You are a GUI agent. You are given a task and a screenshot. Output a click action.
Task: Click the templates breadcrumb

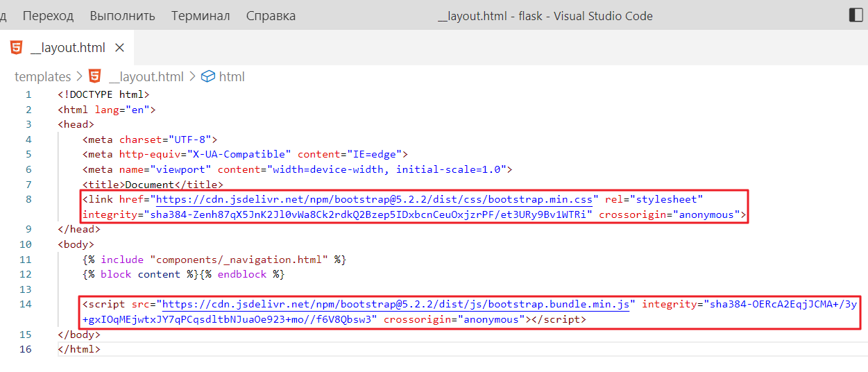pos(43,76)
